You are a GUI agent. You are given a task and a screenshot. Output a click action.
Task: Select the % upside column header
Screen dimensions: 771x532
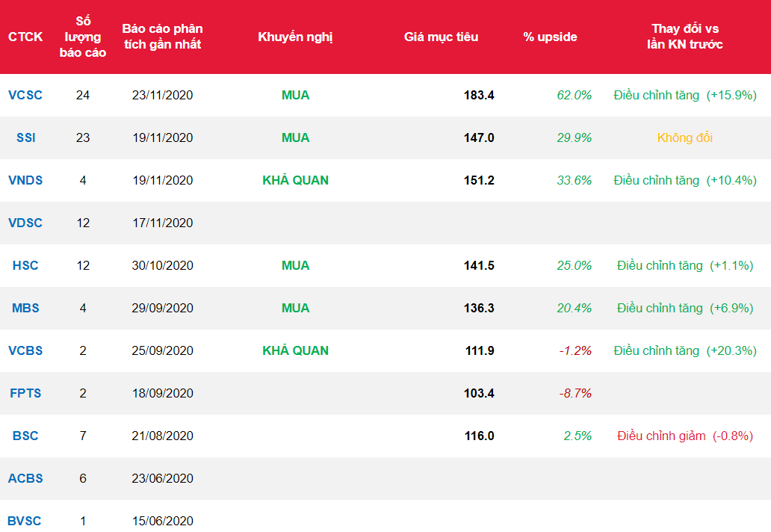(x=550, y=37)
